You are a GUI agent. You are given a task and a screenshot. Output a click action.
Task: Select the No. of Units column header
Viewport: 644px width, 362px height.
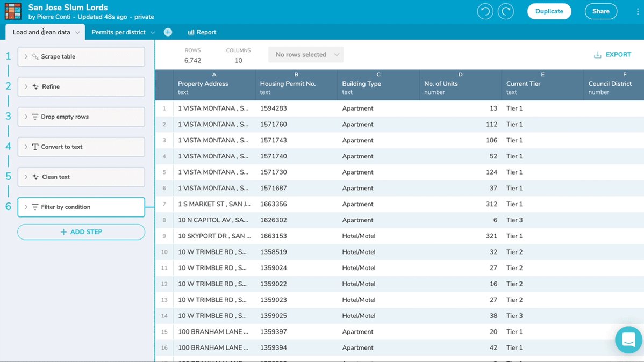(460, 85)
